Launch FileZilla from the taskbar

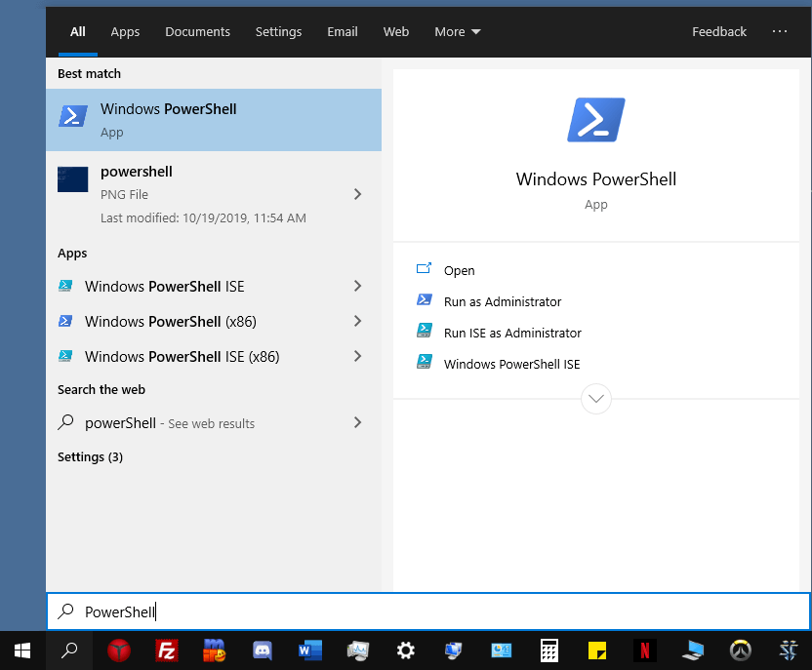tap(167, 650)
